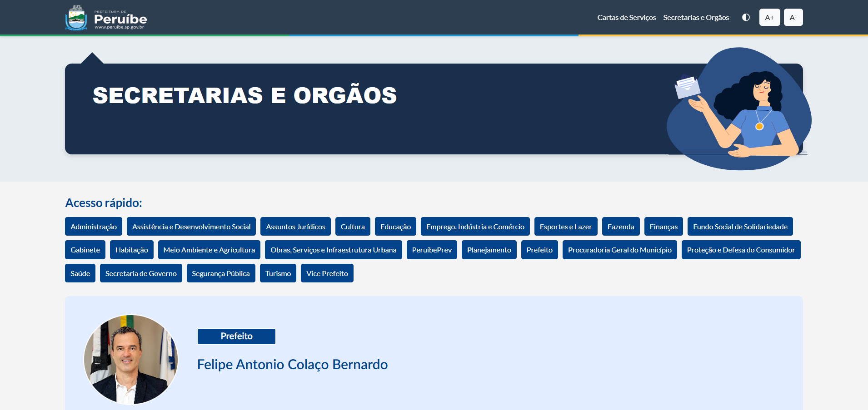The width and height of the screenshot is (868, 410).
Task: Open the Habitação quick link
Action: pyautogui.click(x=132, y=250)
